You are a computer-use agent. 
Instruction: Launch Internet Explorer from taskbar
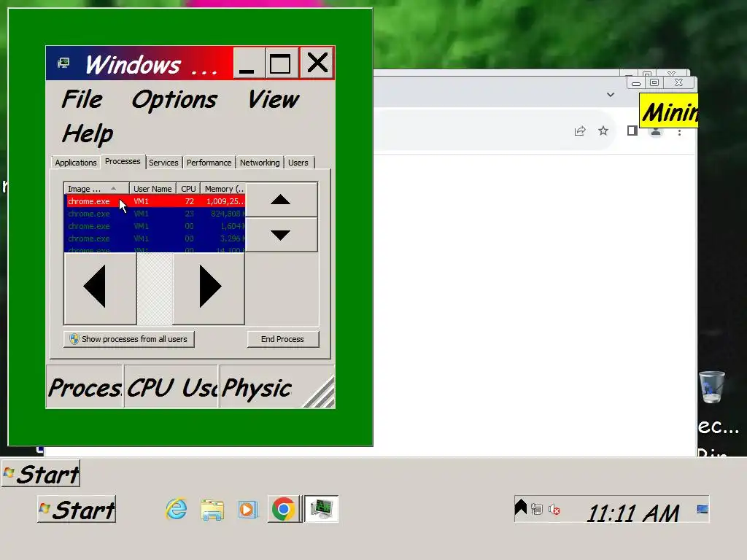click(177, 510)
